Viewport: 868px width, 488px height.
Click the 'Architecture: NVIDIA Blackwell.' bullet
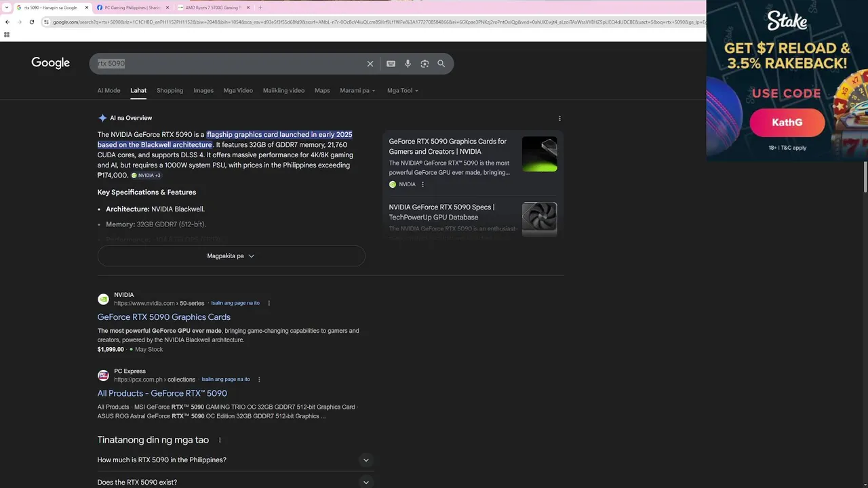(155, 209)
